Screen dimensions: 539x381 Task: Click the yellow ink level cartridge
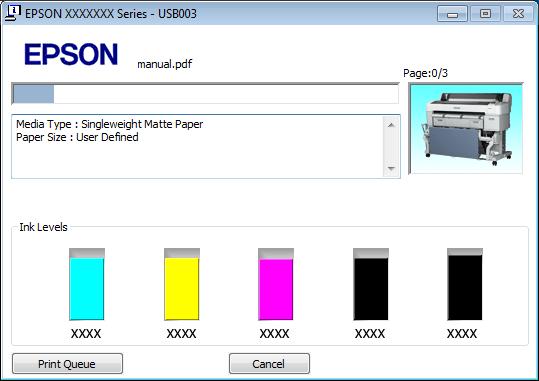182,284
